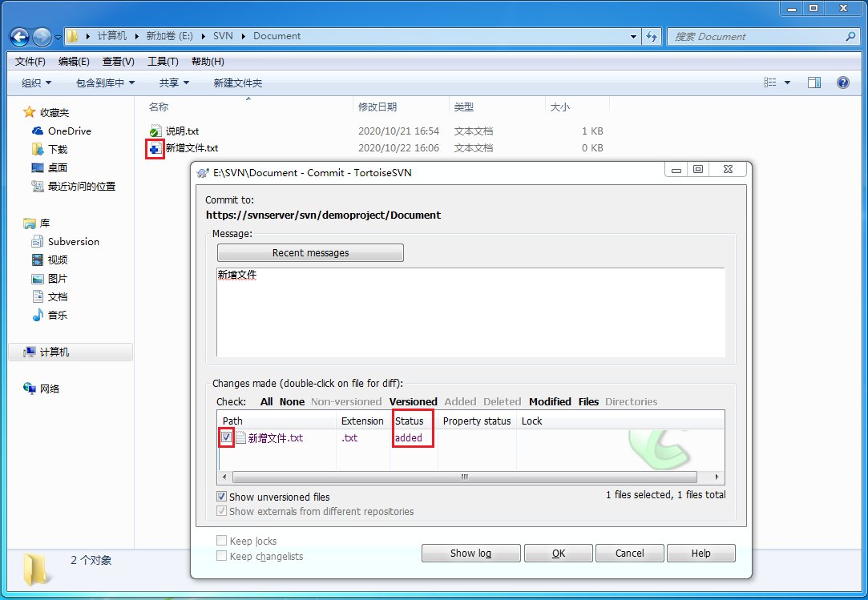Click the Recent messages button
Screen dimensions: 868x600
[310, 252]
